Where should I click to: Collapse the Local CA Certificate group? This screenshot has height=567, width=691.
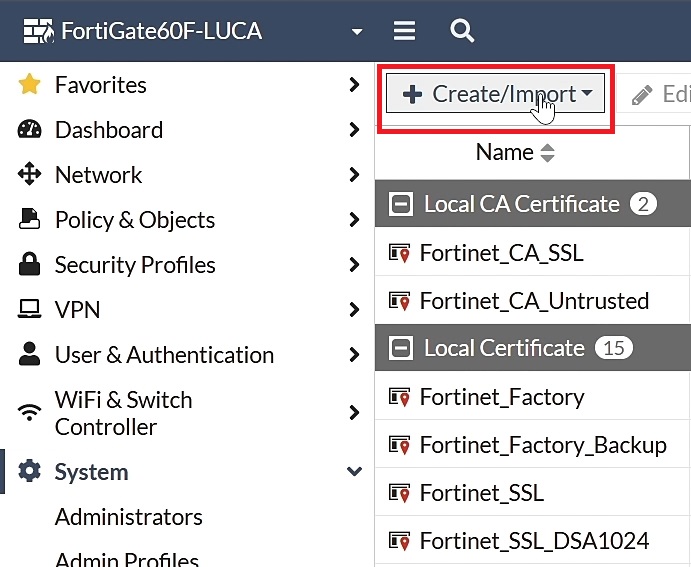pos(401,204)
